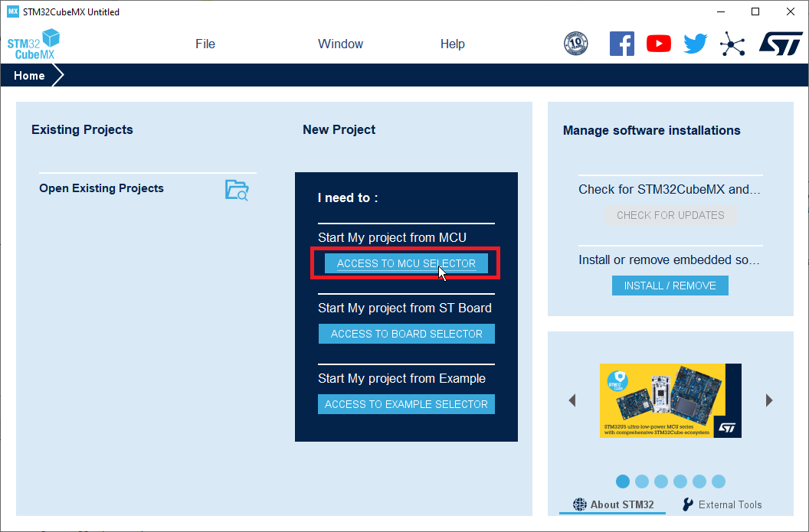Click the open folder browse icon
The height and width of the screenshot is (532, 809).
coord(237,191)
